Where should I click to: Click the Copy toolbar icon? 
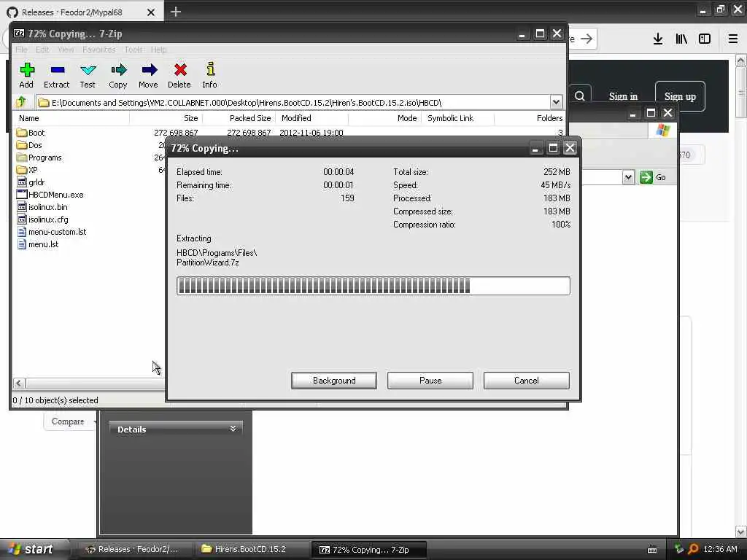[x=118, y=75]
